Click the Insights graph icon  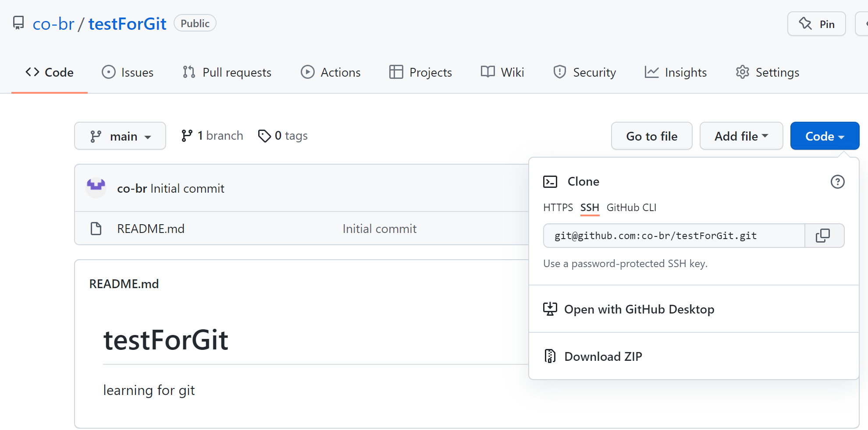651,72
